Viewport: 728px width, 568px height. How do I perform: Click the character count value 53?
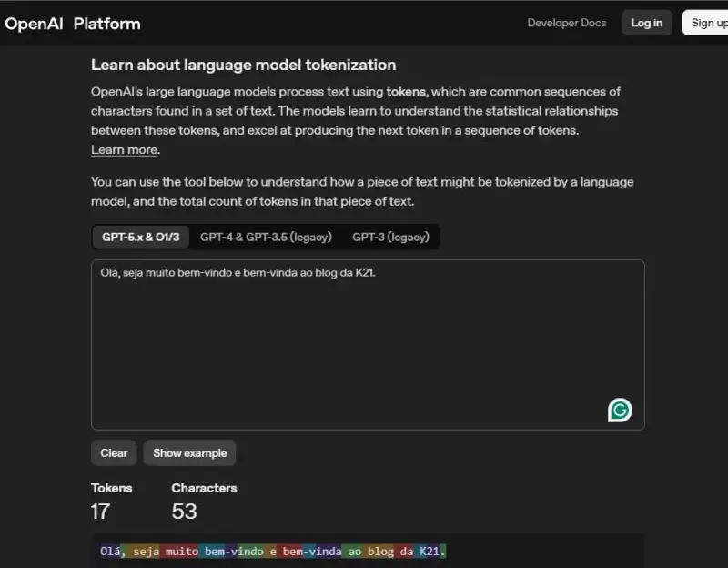click(185, 512)
